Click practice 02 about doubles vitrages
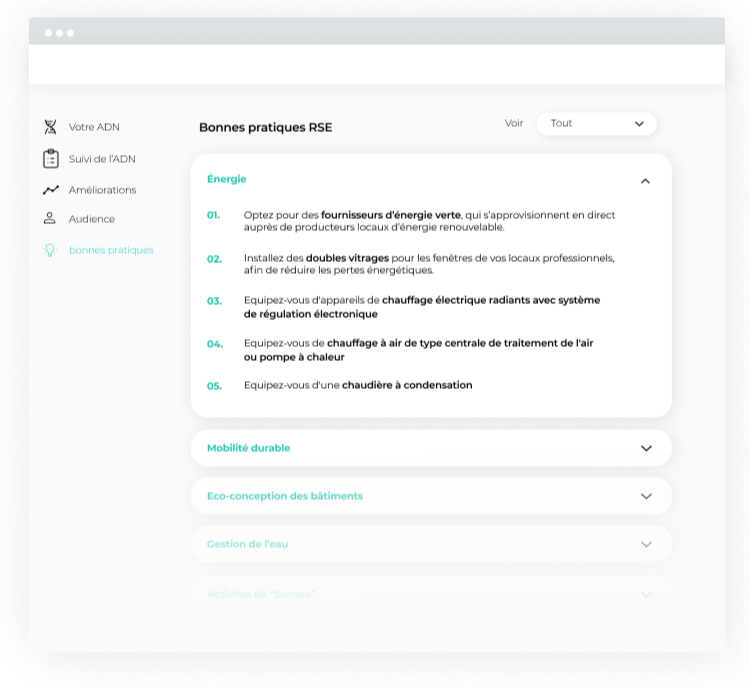 (x=429, y=263)
